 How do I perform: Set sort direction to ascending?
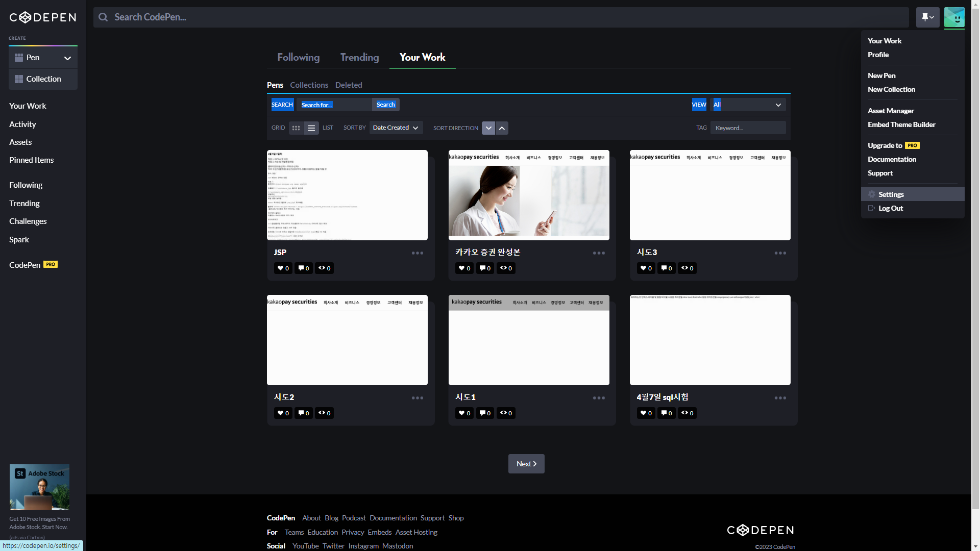click(502, 128)
